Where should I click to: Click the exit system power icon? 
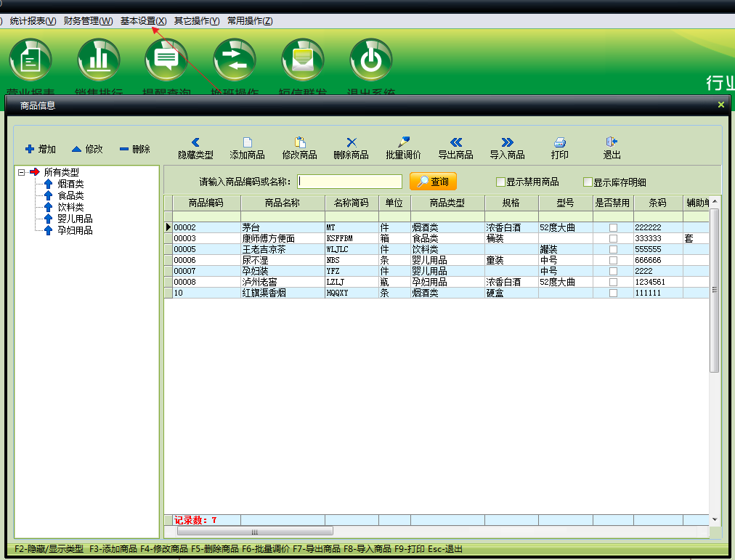click(371, 60)
